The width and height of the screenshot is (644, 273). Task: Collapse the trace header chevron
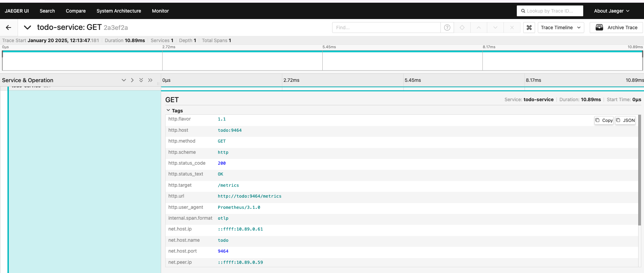pyautogui.click(x=27, y=28)
